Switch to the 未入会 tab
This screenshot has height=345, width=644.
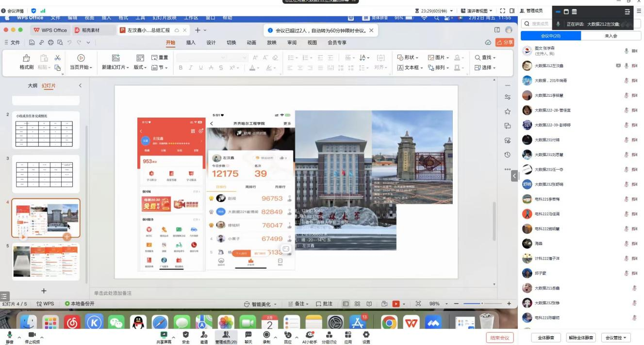click(611, 36)
